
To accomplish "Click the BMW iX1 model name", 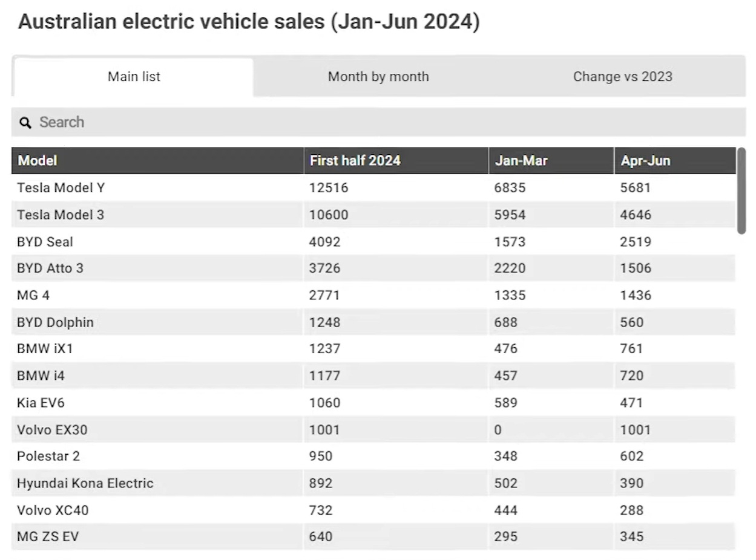I will [45, 349].
